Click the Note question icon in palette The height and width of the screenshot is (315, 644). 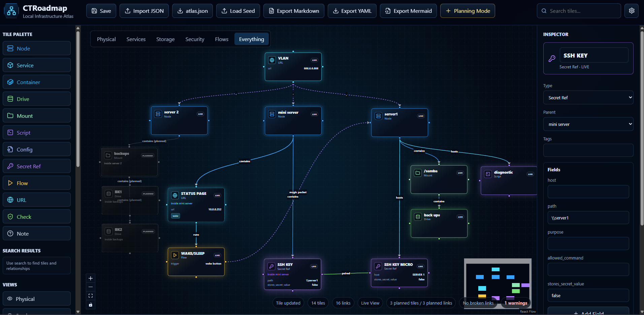point(10,234)
